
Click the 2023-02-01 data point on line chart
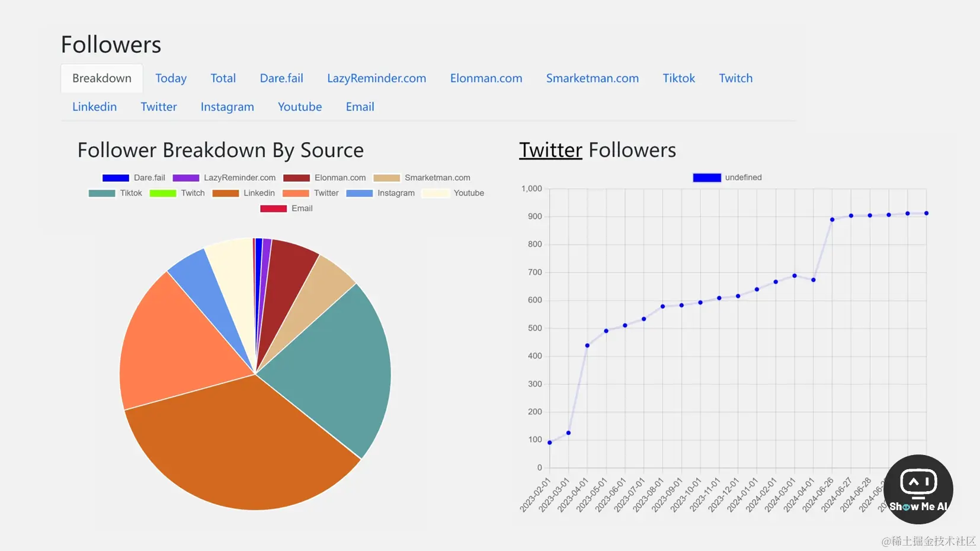(x=550, y=443)
